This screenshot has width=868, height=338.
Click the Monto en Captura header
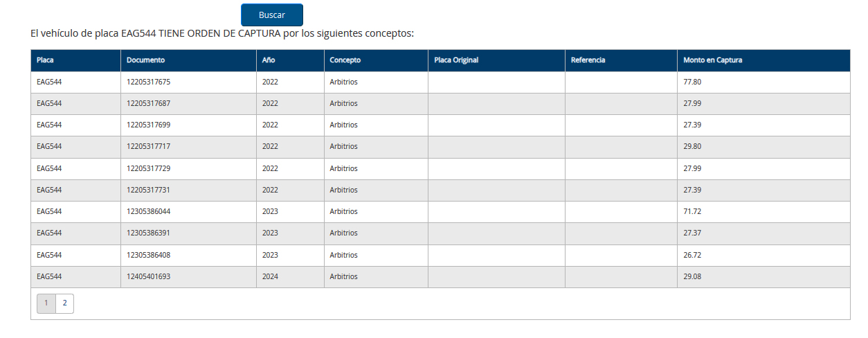(x=712, y=60)
